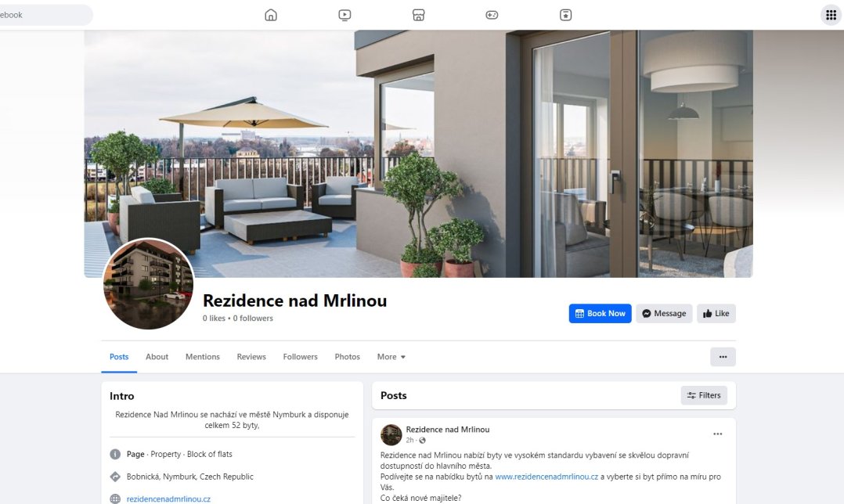Click the Book Now button
844x504 pixels.
coord(601,314)
